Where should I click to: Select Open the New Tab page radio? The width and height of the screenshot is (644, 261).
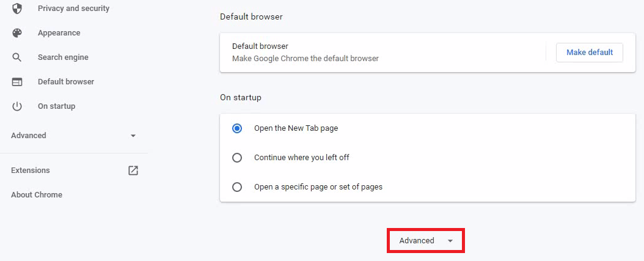pos(237,128)
